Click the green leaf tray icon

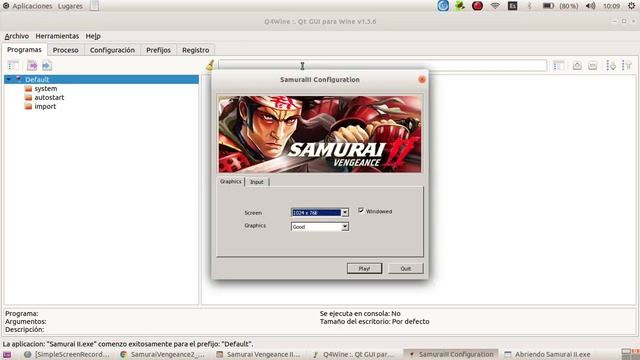[460, 6]
